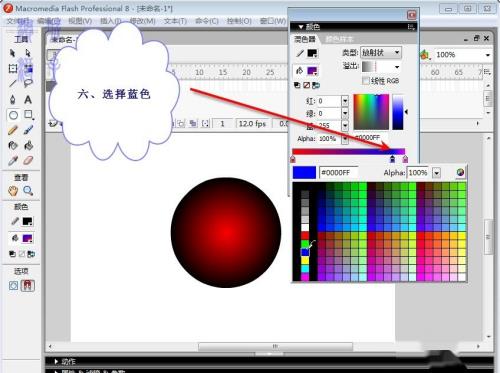Select the Pencil tool

tap(13, 130)
